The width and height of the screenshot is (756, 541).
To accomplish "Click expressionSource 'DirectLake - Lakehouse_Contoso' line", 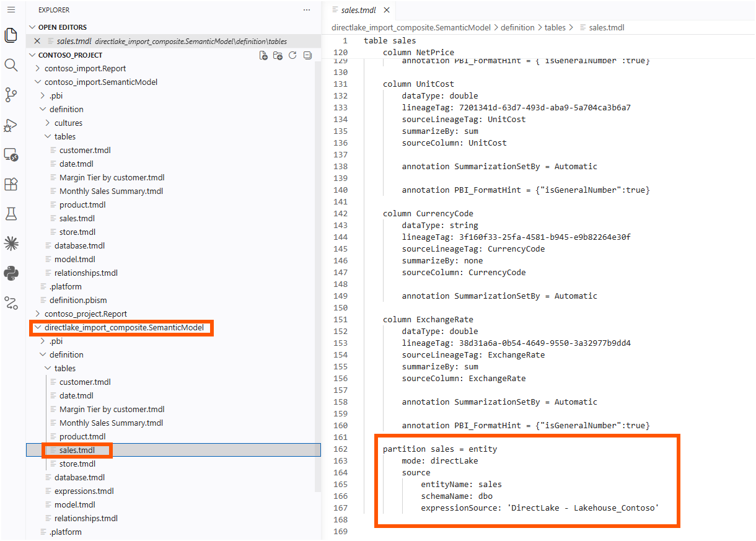I will [540, 508].
